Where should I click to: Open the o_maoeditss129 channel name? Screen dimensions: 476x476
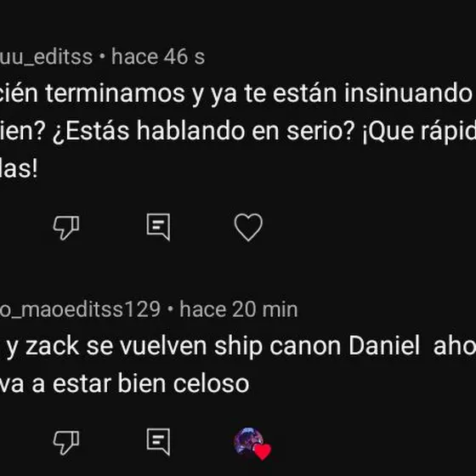click(x=80, y=309)
